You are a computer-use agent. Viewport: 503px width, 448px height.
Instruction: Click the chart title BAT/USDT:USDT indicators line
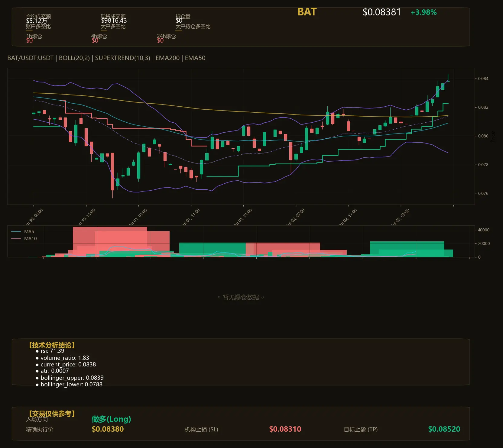[x=106, y=58]
